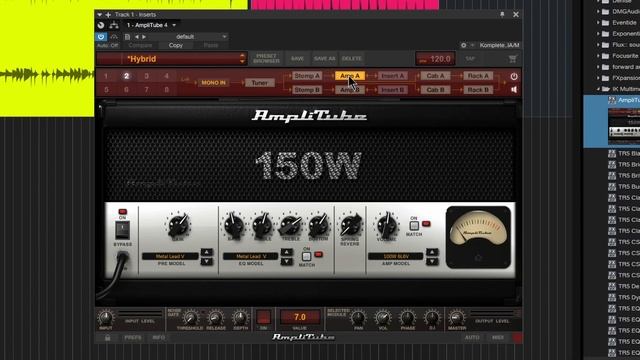Viewport: 640px width, 360px height.
Task: Toggle the AmpliTube chain power icon
Action: pos(513,76)
